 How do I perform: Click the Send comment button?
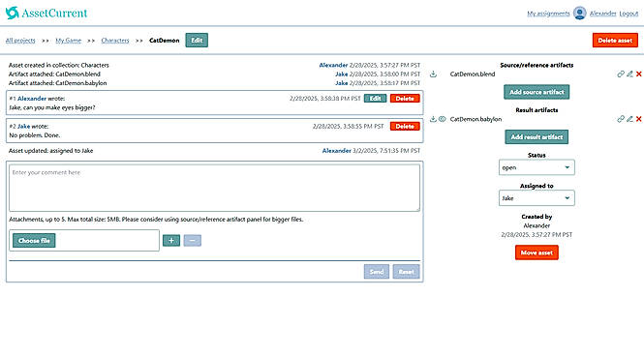376,272
